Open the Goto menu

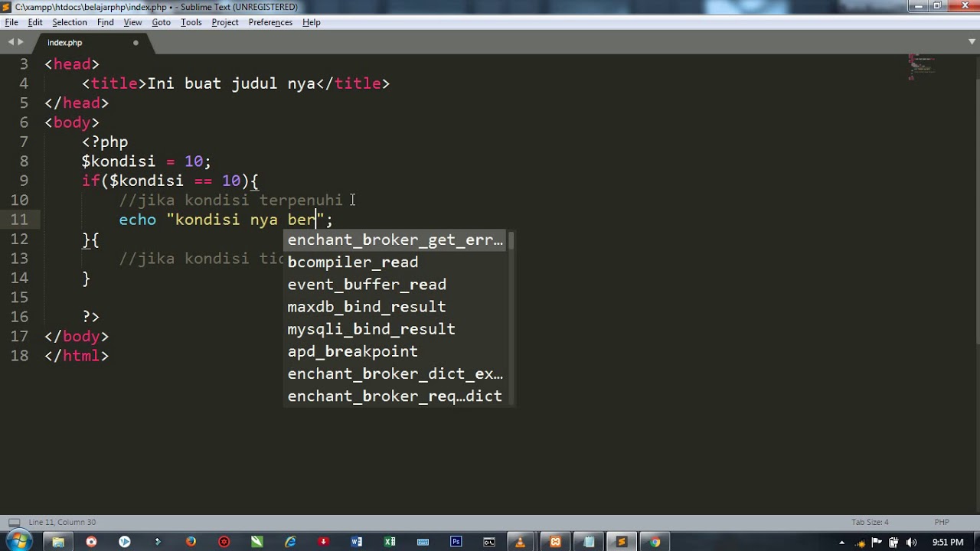161,22
